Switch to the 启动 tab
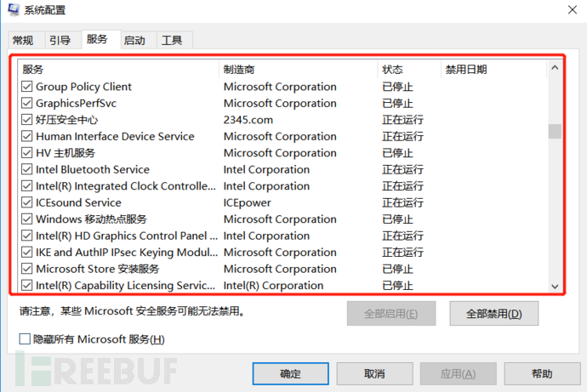This screenshot has width=587, height=392. point(138,40)
